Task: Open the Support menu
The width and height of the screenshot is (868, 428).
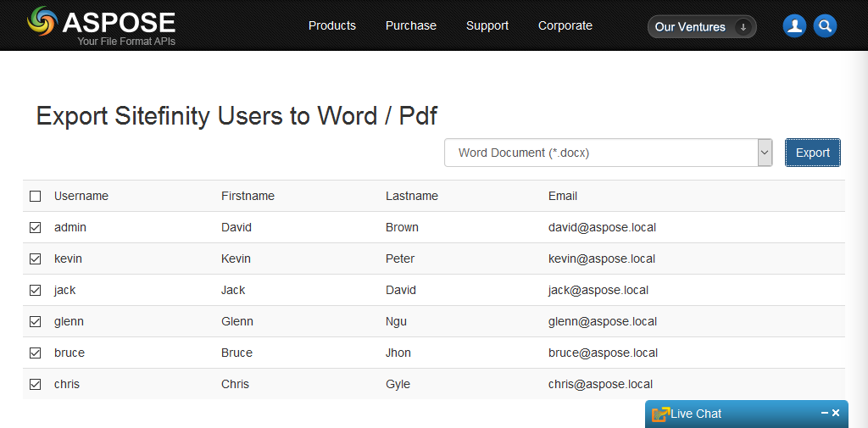Action: [487, 25]
